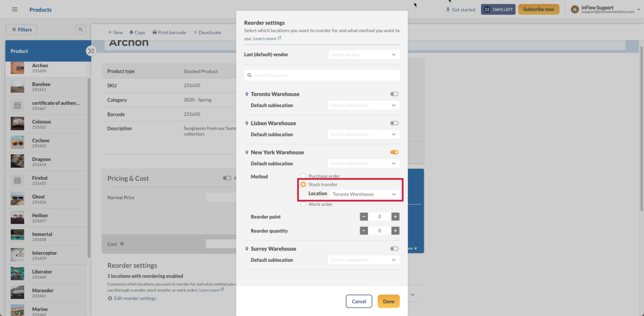644x316 pixels.
Task: Open New York Warehouse default sublocation dropdown
Action: [x=364, y=164]
